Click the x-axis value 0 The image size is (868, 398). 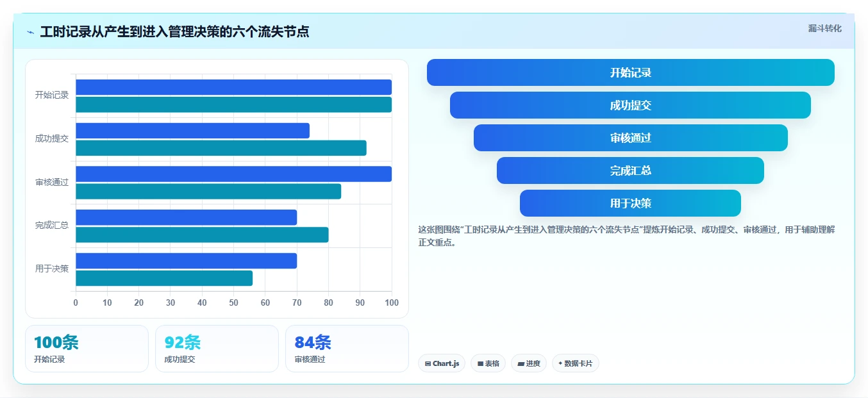tap(76, 303)
